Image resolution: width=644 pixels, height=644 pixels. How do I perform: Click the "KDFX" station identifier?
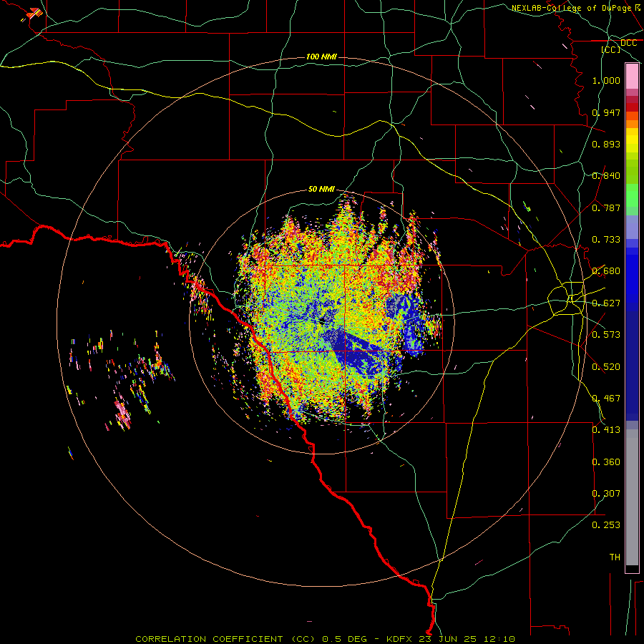pos(401,639)
